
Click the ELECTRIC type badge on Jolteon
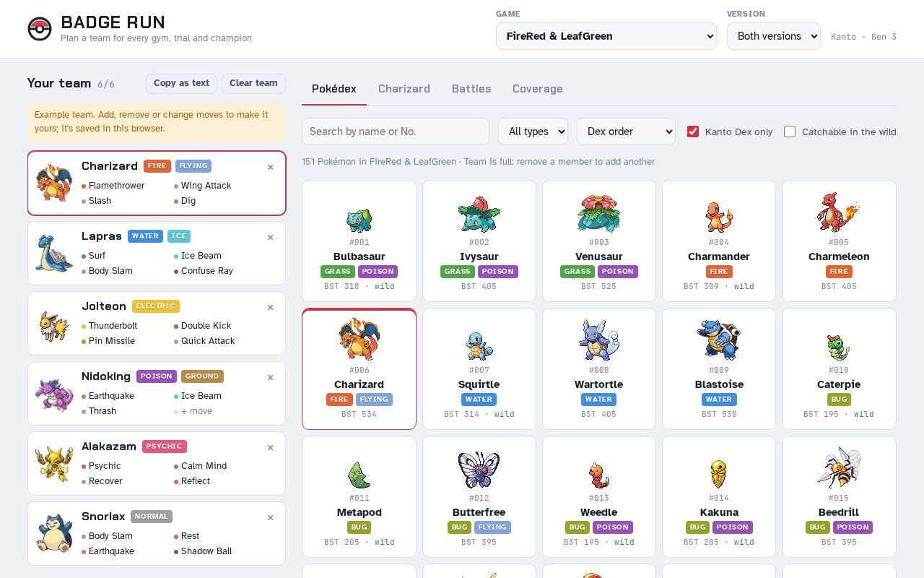coord(156,306)
